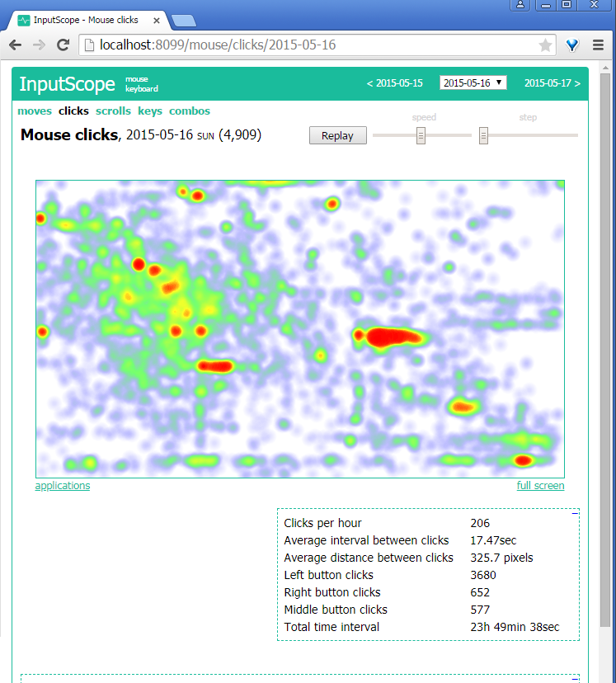
Task: Click the browser back arrow
Action: point(16,45)
